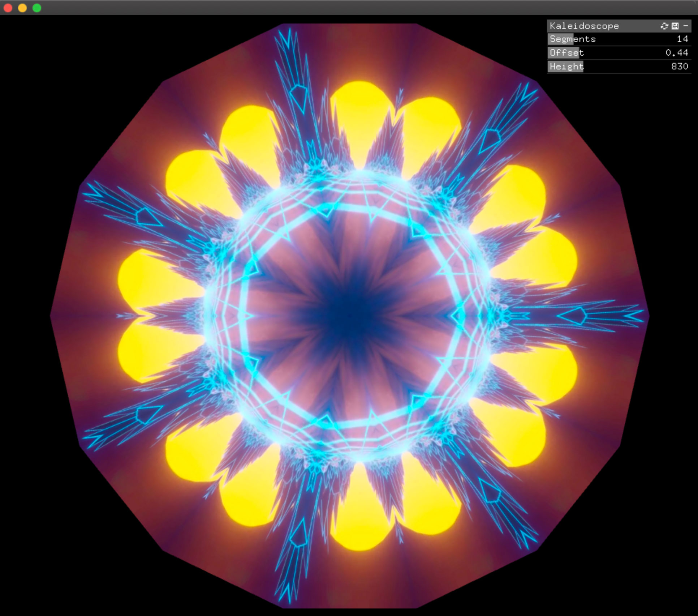Viewport: 698px width, 616px height.
Task: Collapse the Kaleidoscope panel with the minus button
Action: pyautogui.click(x=685, y=26)
